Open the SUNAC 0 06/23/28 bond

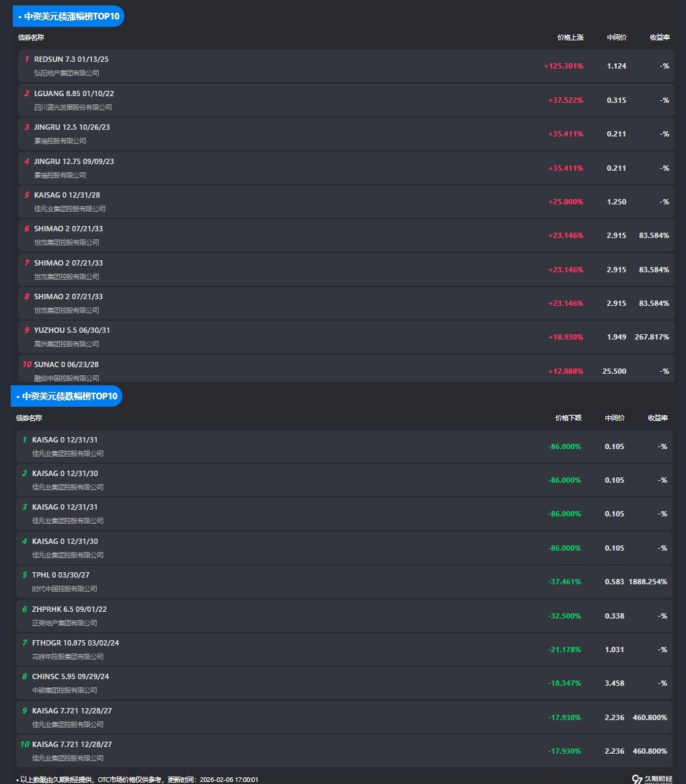67,364
